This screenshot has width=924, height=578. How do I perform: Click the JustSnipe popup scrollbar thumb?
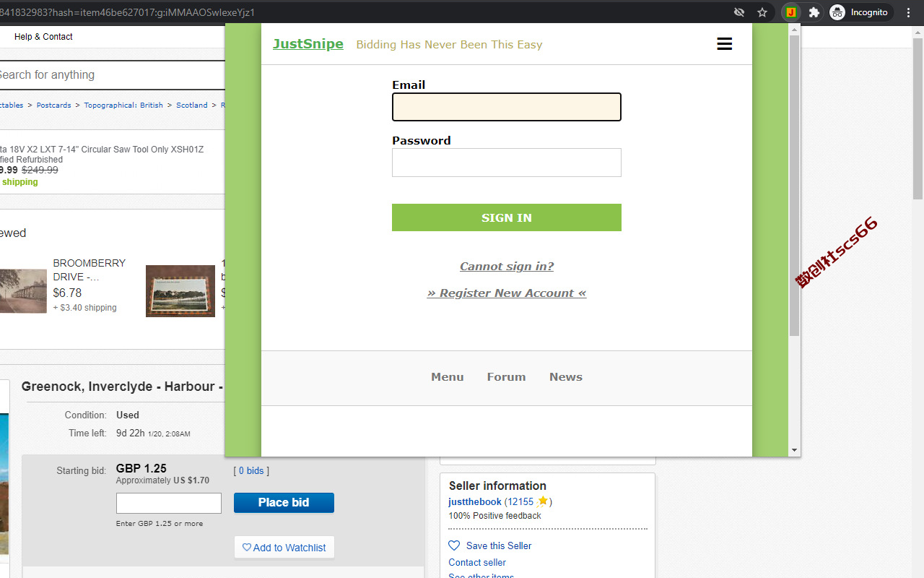tap(794, 185)
